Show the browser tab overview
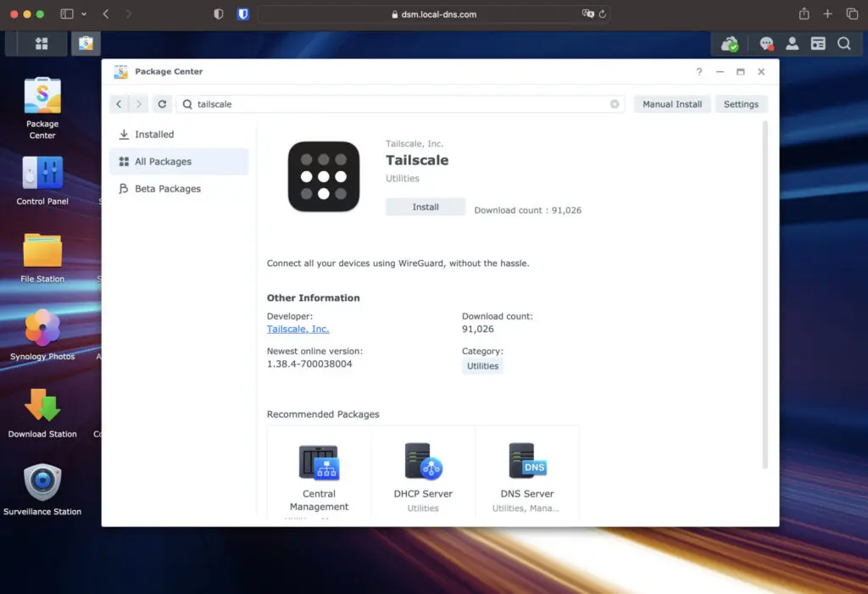The height and width of the screenshot is (594, 868). tap(852, 14)
